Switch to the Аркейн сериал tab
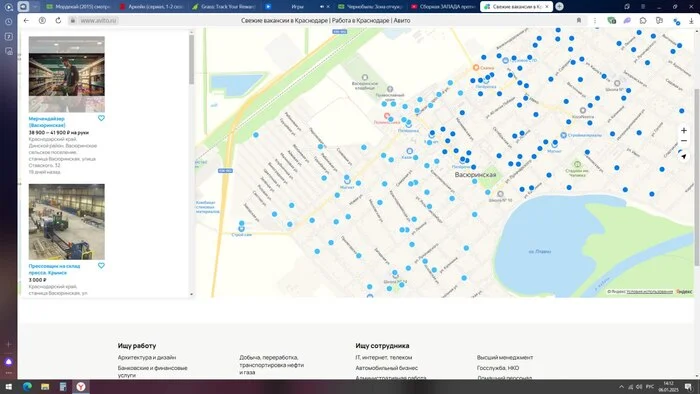 152,7
